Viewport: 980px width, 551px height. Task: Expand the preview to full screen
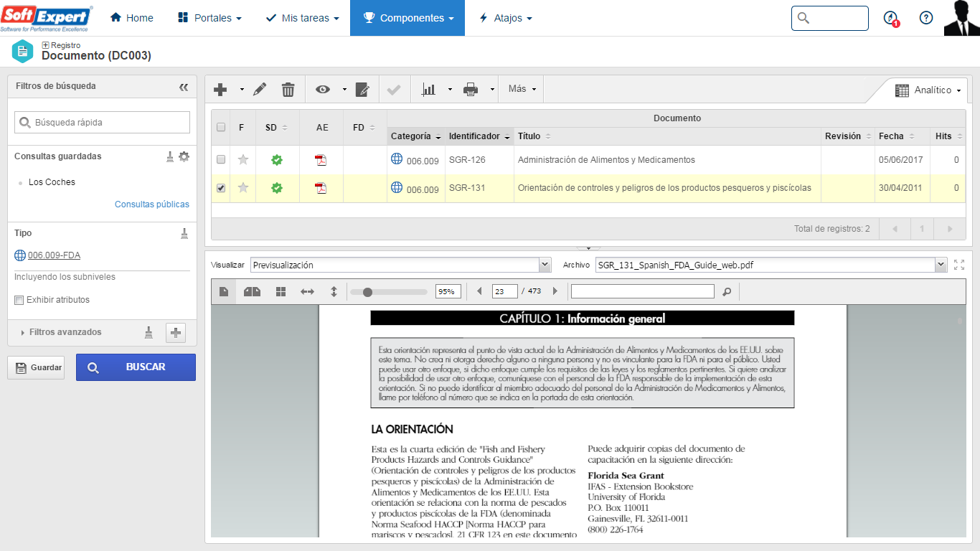click(x=959, y=265)
